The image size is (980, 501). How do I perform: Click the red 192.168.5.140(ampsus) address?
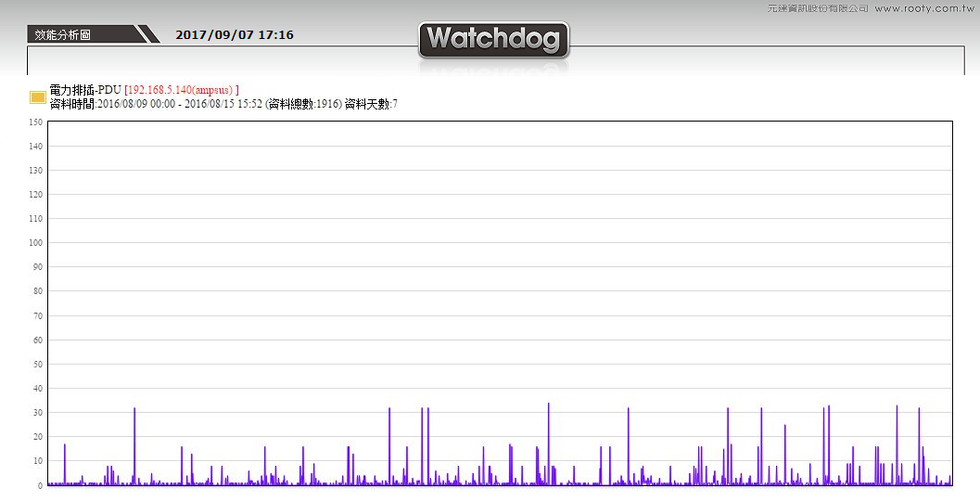click(182, 90)
